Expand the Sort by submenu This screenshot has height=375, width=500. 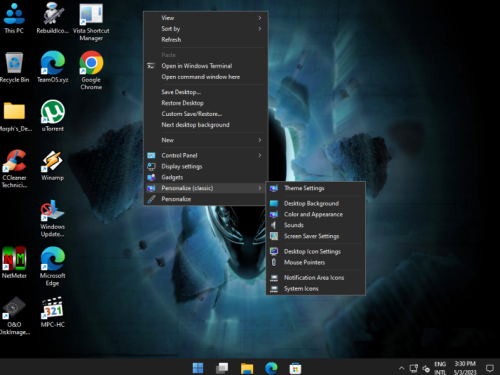[206, 29]
